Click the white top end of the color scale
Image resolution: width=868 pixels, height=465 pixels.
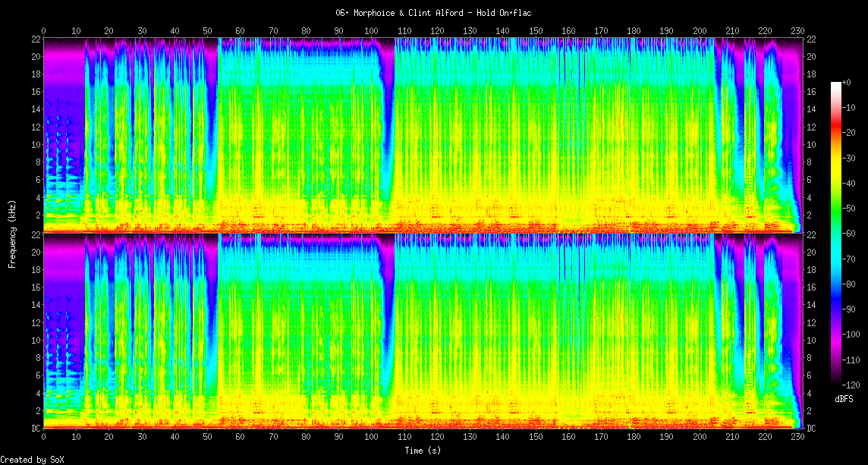pyautogui.click(x=836, y=85)
